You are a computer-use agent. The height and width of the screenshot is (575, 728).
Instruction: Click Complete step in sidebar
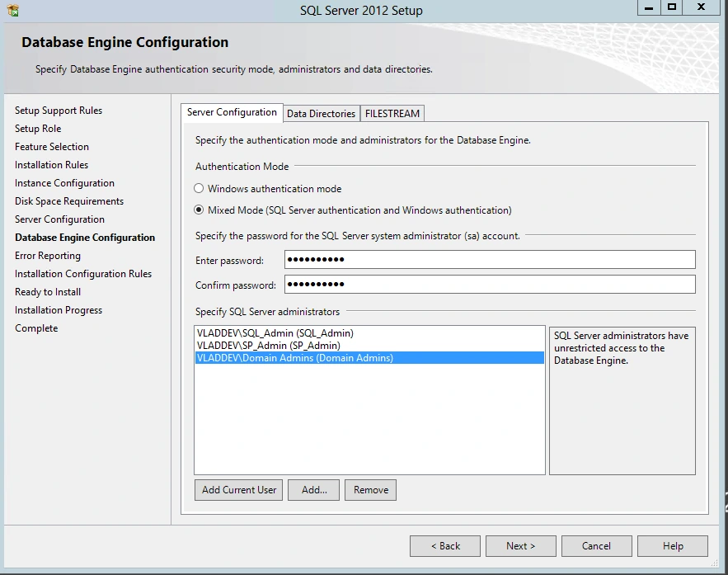pyautogui.click(x=36, y=328)
